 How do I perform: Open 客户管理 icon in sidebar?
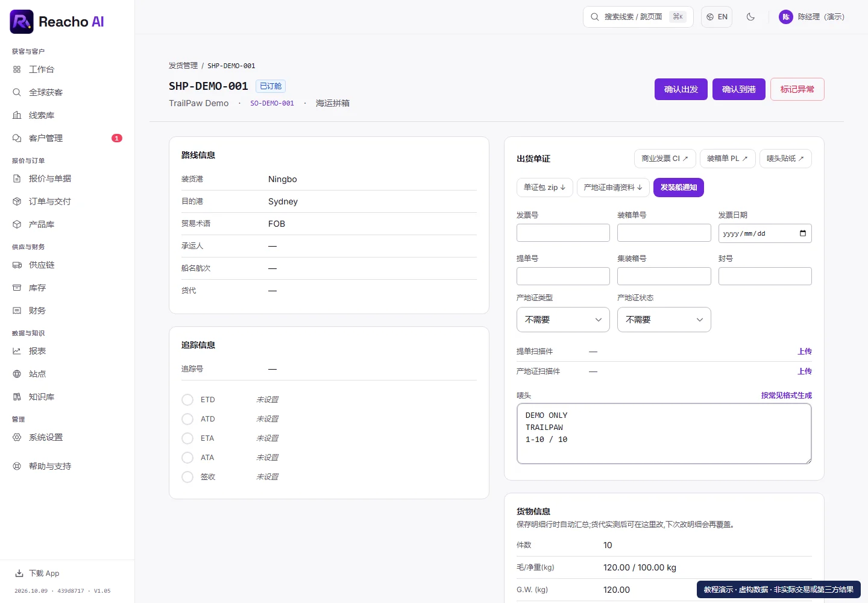(x=17, y=138)
